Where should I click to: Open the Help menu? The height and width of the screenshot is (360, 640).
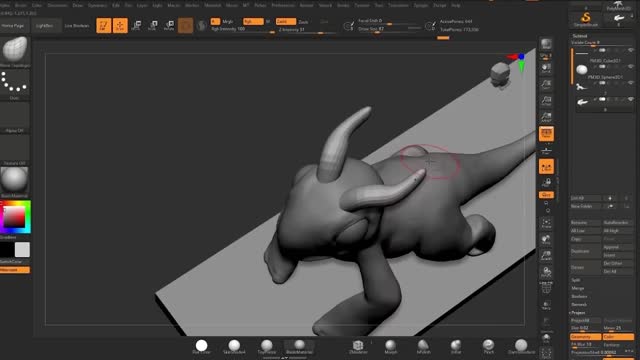point(456,5)
